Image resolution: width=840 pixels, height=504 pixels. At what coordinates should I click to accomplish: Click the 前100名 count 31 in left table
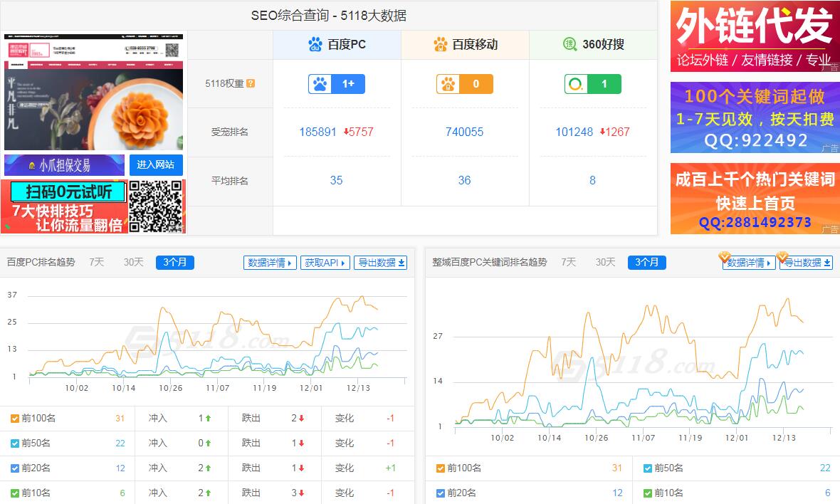point(120,419)
